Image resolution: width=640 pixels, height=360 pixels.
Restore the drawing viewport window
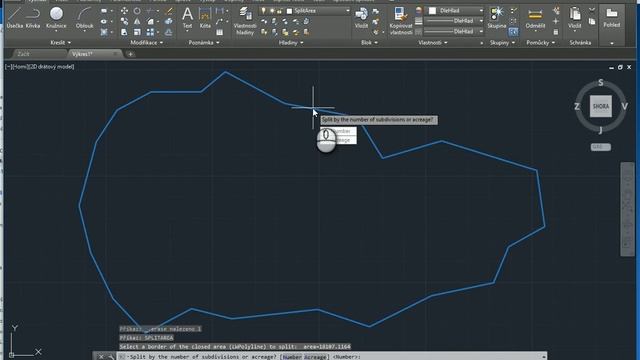click(620, 67)
